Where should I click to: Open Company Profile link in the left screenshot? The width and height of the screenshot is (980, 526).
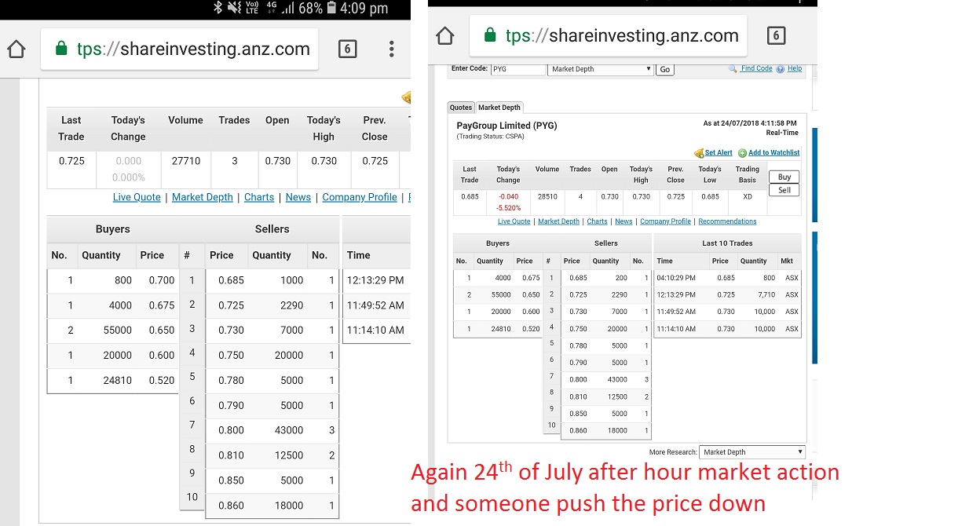360,197
